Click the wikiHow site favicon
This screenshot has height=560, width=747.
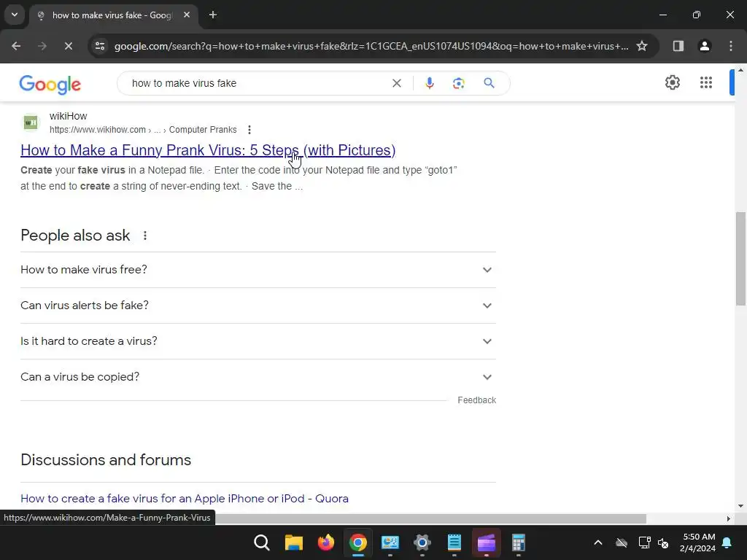pyautogui.click(x=31, y=122)
